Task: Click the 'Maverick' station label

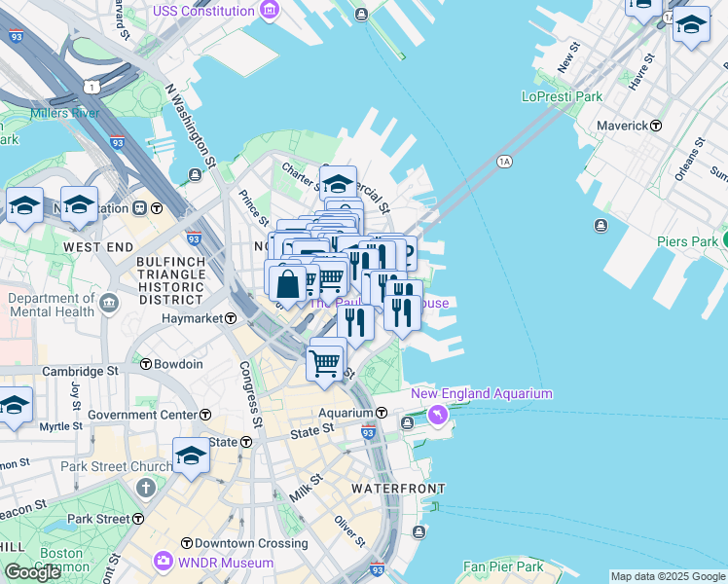Action: click(x=622, y=126)
